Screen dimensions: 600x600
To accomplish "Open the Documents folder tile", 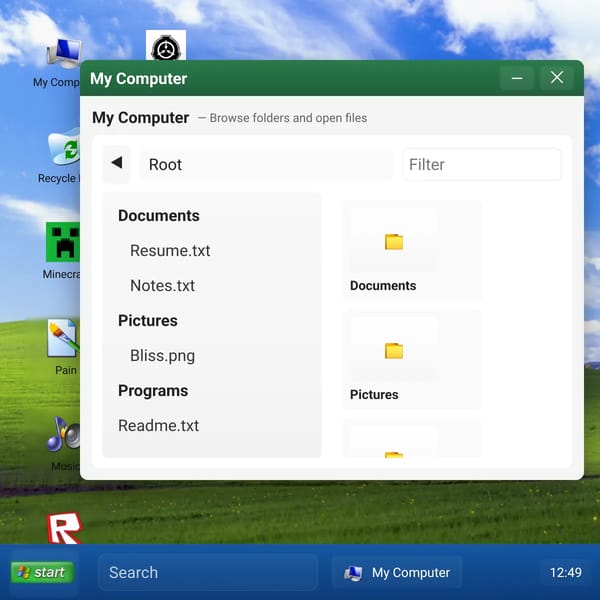I will (412, 250).
